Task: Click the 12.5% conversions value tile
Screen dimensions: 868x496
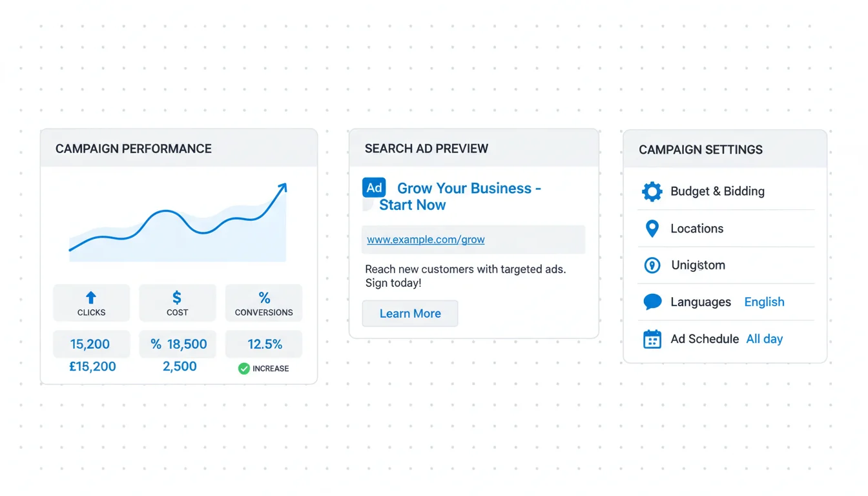Action: [x=264, y=344]
